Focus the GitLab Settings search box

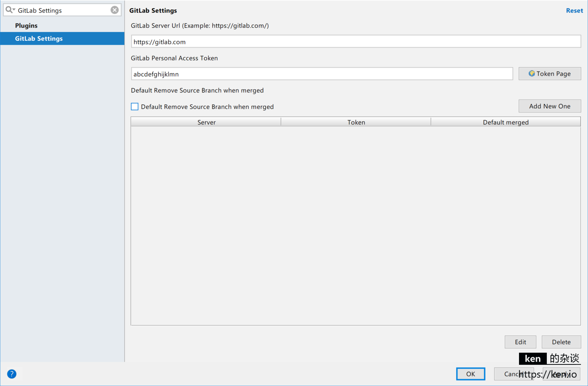click(x=62, y=10)
